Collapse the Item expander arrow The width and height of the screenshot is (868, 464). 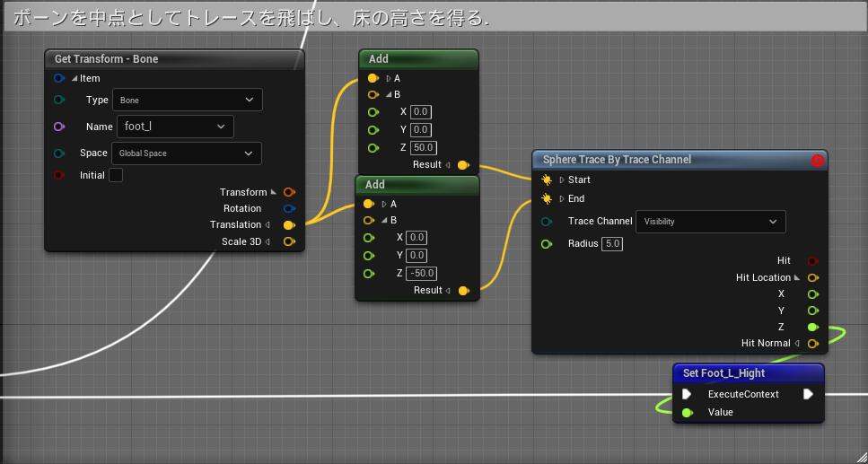pos(75,78)
